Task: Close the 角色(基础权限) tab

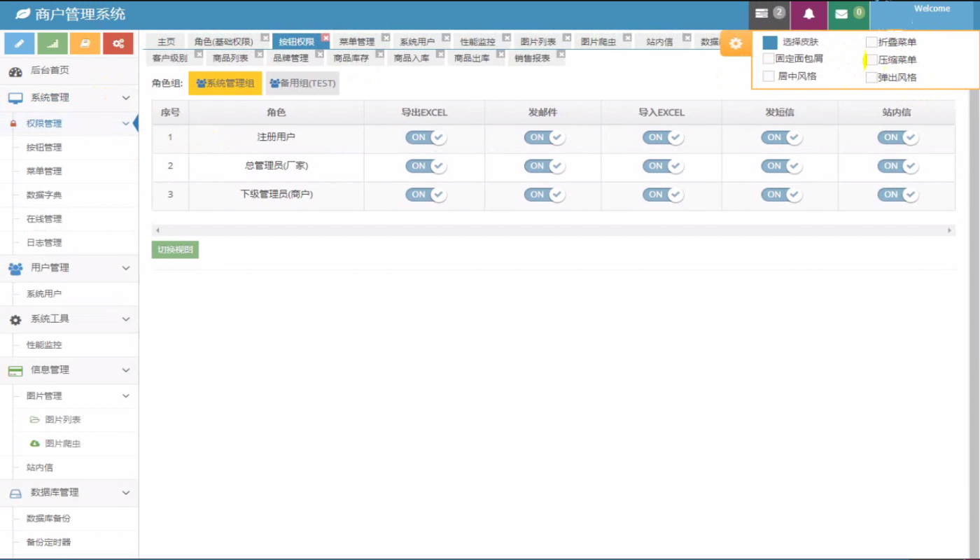Action: (x=265, y=38)
